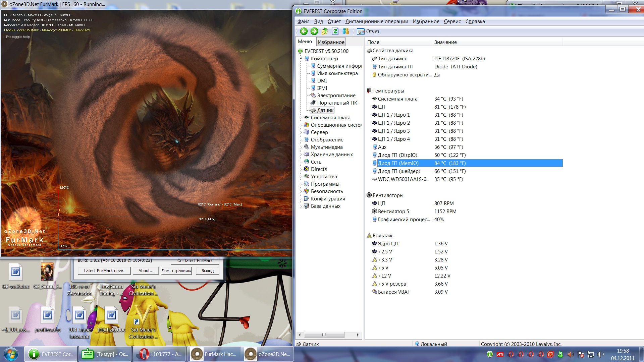
Task: Switch to FurMark Настройки taskbar button
Action: tap(214, 354)
